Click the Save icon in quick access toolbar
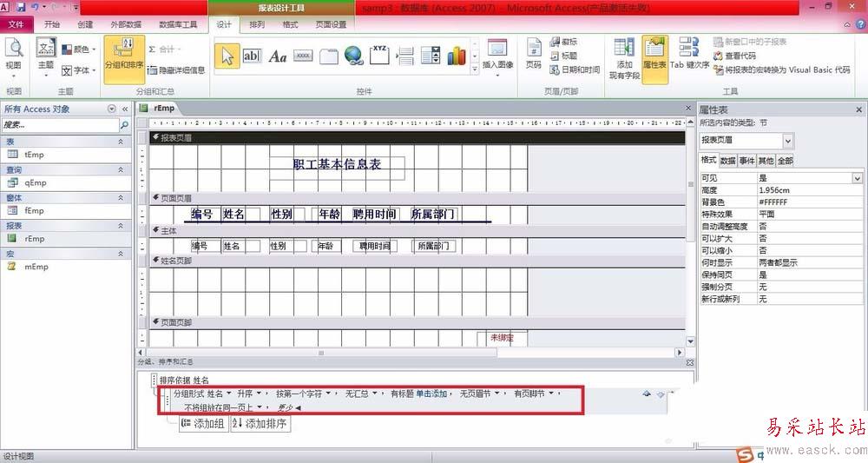This screenshot has width=868, height=463. coord(21,7)
